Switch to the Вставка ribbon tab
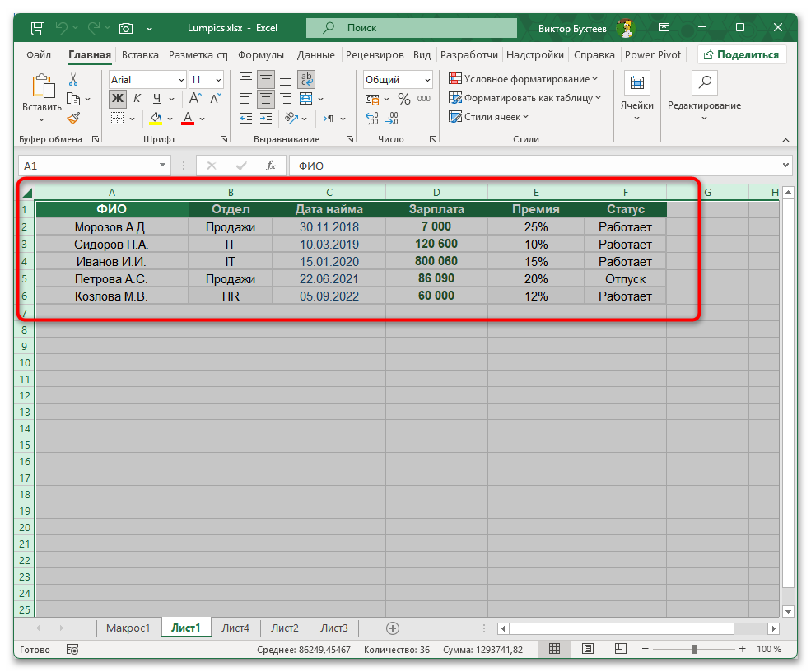This screenshot has height=672, width=811. click(x=139, y=54)
